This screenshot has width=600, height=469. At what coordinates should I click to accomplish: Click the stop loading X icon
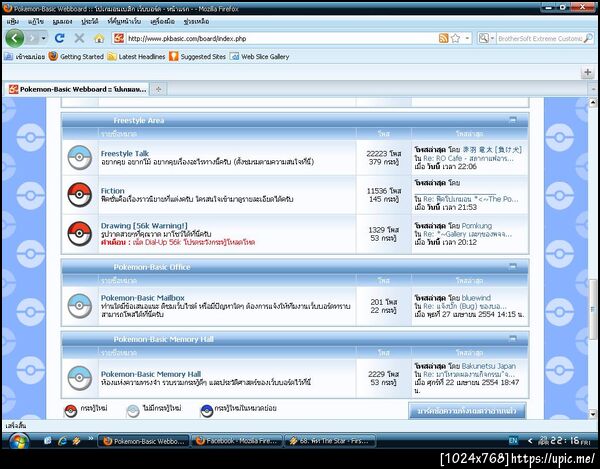pos(79,38)
